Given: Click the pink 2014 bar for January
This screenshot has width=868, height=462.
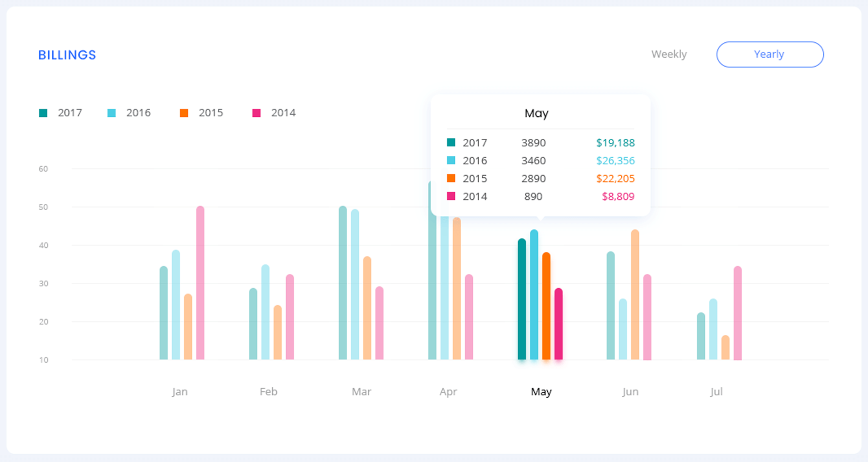Looking at the screenshot, I should pos(201,285).
